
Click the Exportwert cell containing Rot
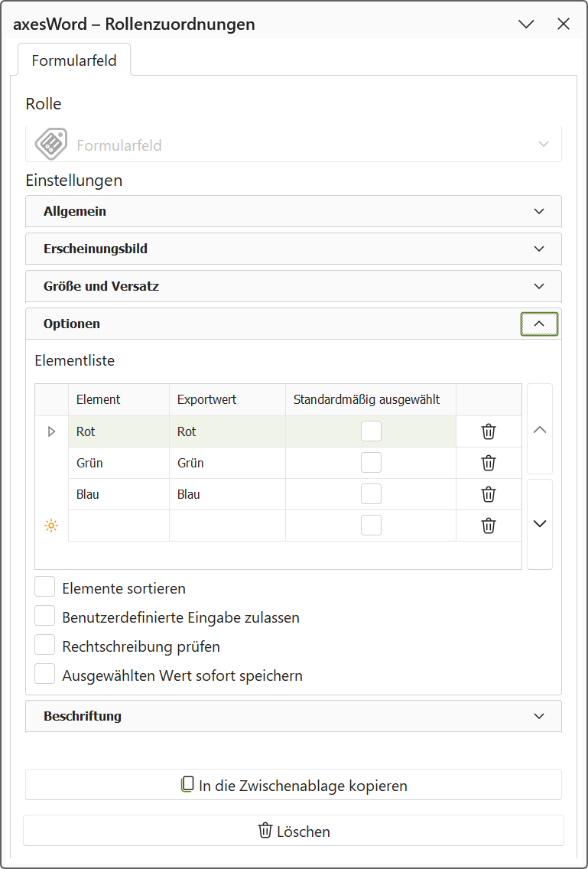[x=227, y=431]
